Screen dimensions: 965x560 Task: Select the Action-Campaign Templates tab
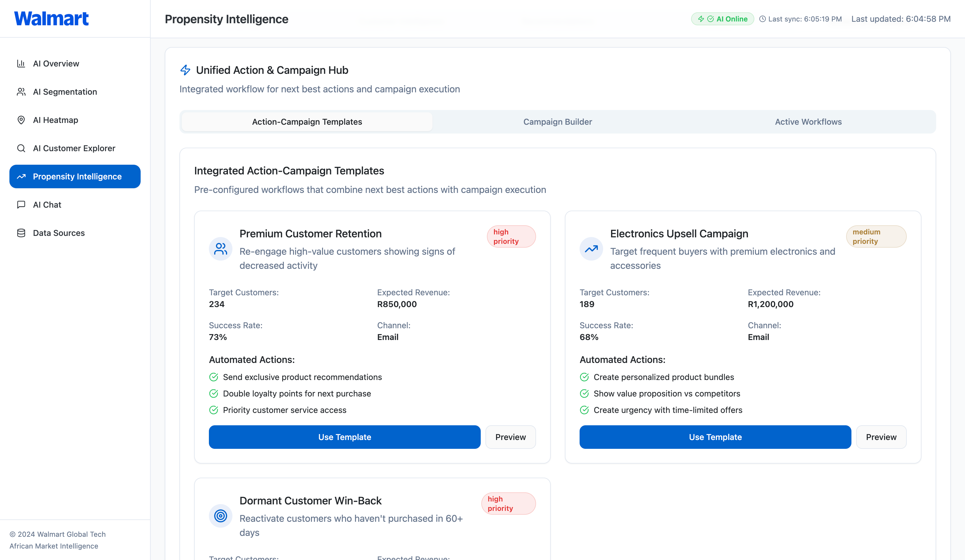point(307,122)
